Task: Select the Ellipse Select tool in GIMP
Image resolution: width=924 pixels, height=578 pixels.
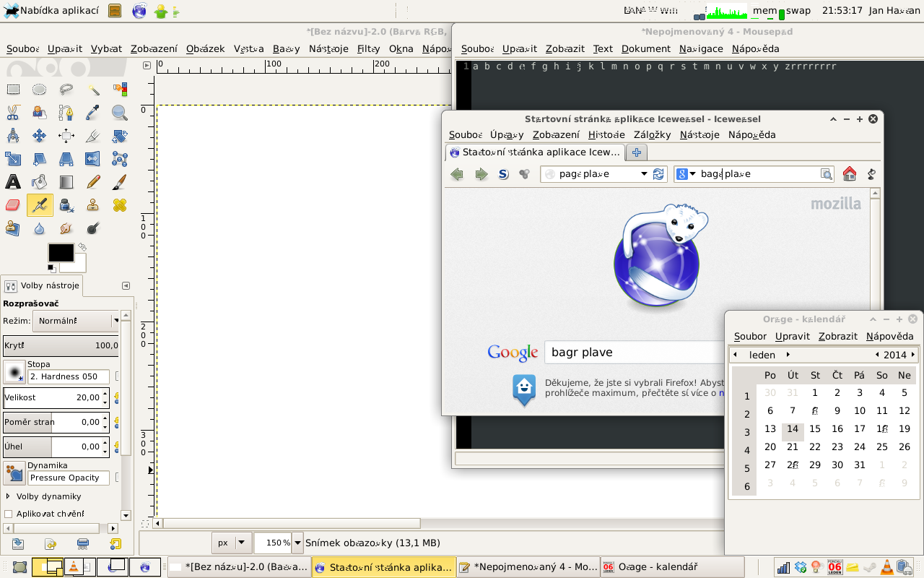Action: click(x=40, y=90)
